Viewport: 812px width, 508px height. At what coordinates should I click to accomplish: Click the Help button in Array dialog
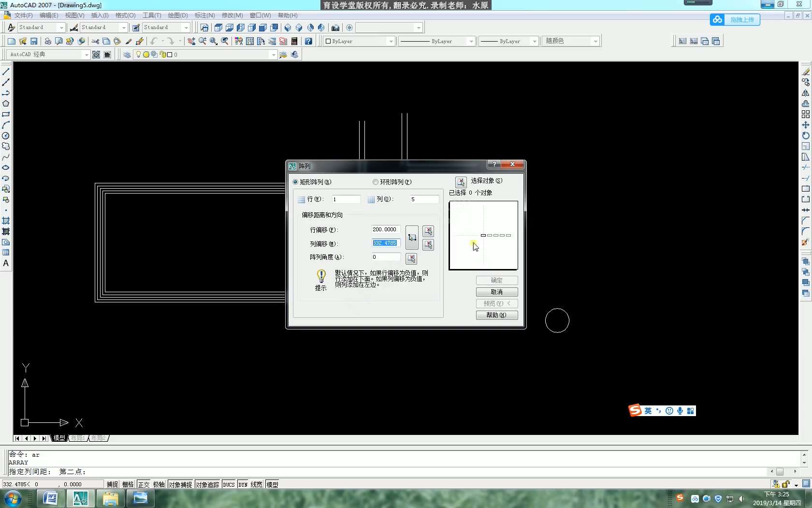[497, 315]
